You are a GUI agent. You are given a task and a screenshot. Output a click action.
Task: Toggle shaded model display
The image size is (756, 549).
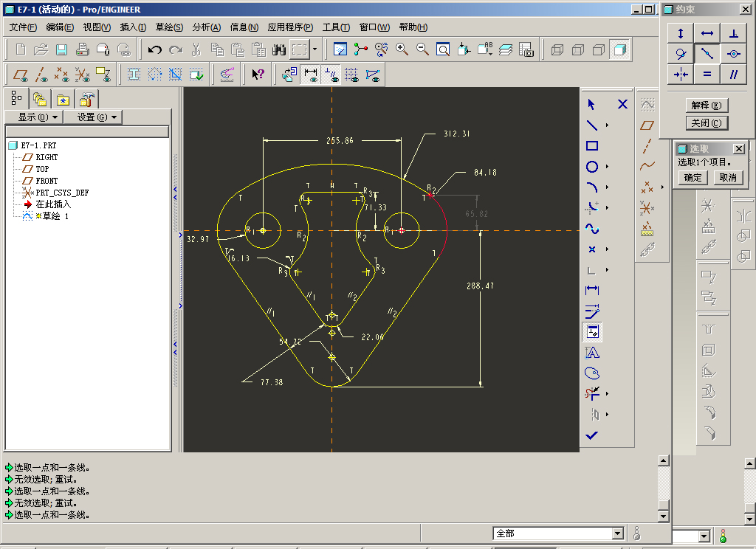619,49
